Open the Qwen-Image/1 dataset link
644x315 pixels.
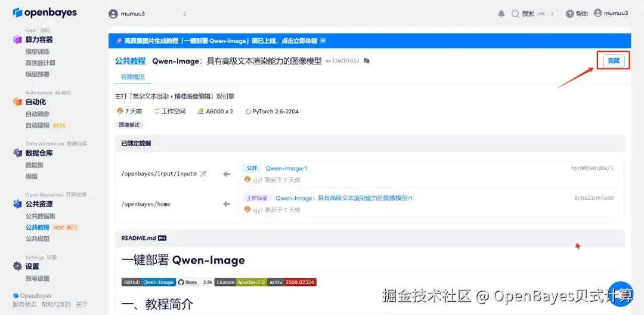[286, 168]
